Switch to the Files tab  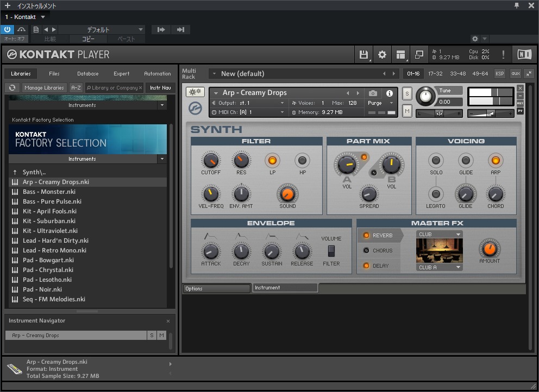pyautogui.click(x=54, y=73)
